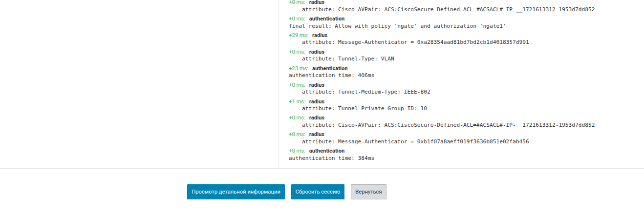Click the 'authentication' heading above 'final result'
Screen dimensions: 644x215
click(x=326, y=19)
